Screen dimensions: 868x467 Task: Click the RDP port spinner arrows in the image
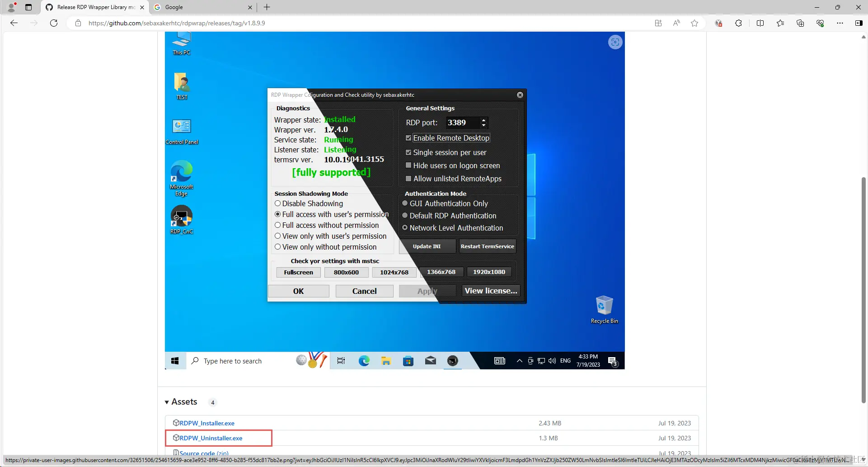pyautogui.click(x=484, y=123)
